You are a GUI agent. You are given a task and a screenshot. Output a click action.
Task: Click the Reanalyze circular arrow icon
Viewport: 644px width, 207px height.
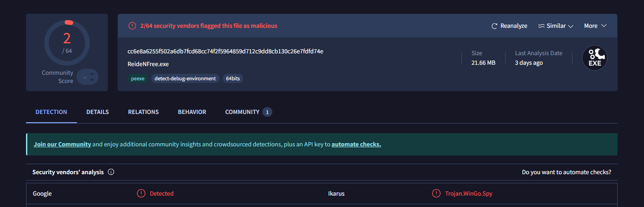pyautogui.click(x=495, y=26)
